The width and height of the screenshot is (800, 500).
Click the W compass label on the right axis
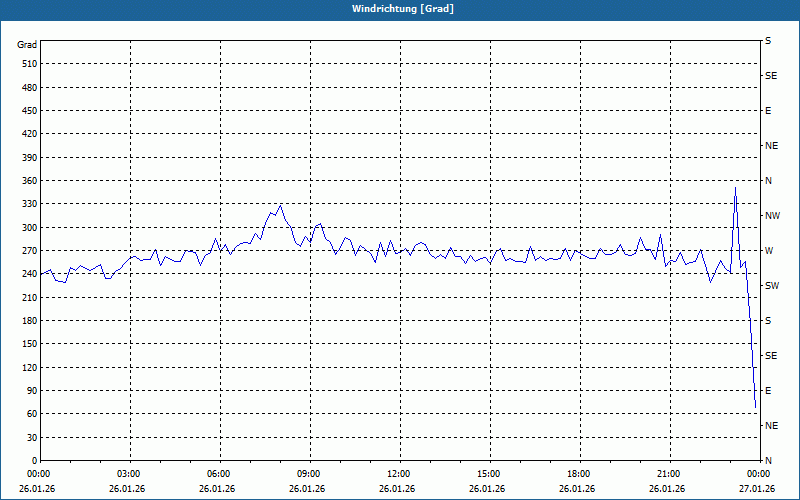[768, 251]
